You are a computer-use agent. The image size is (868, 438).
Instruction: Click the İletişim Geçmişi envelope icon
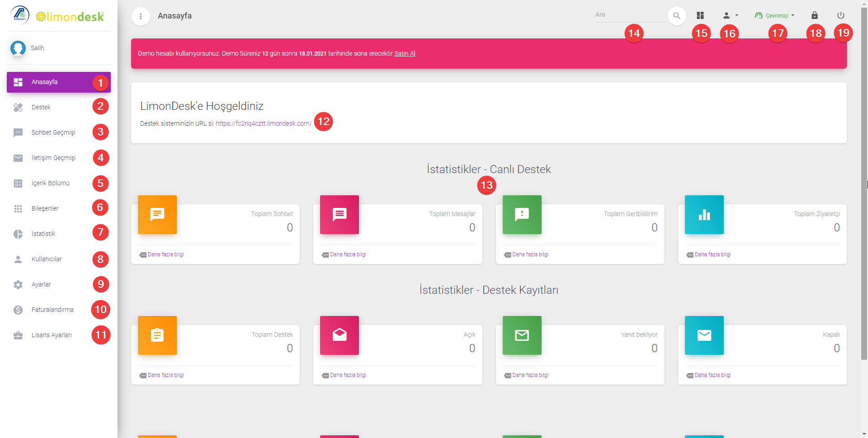click(x=18, y=158)
